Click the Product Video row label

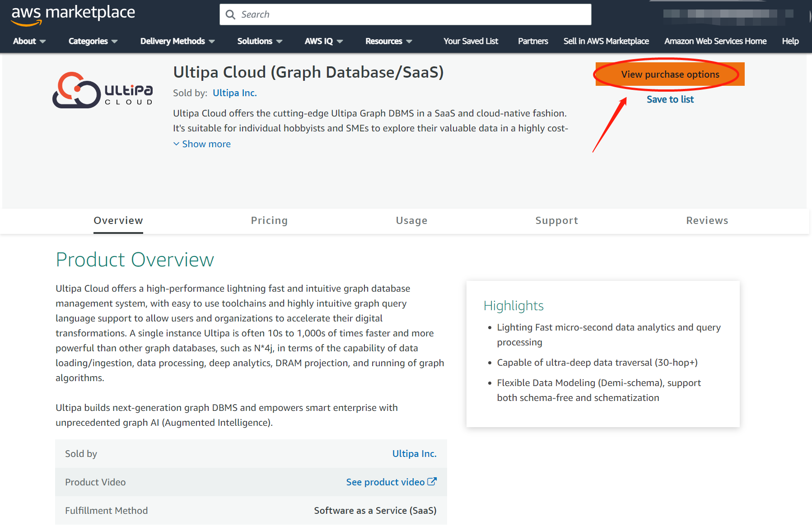(95, 482)
